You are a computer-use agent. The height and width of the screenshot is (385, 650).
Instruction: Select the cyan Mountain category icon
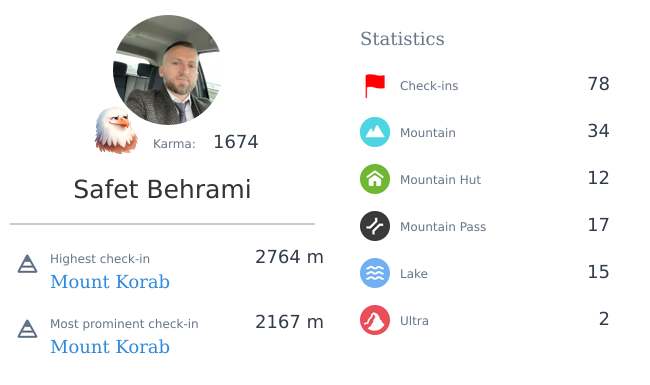coord(375,132)
